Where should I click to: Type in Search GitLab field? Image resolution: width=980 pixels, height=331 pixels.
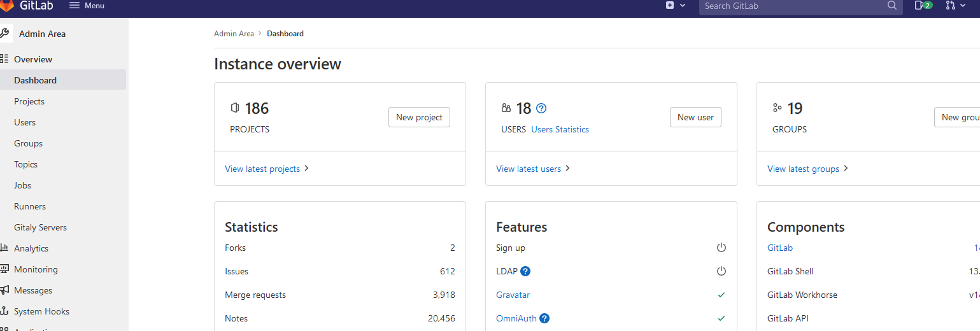(x=793, y=6)
